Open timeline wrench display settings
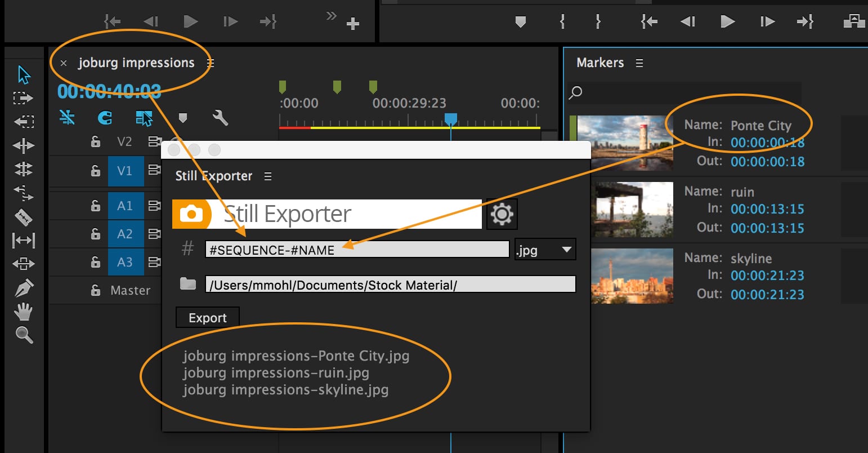This screenshot has width=868, height=453. click(220, 117)
